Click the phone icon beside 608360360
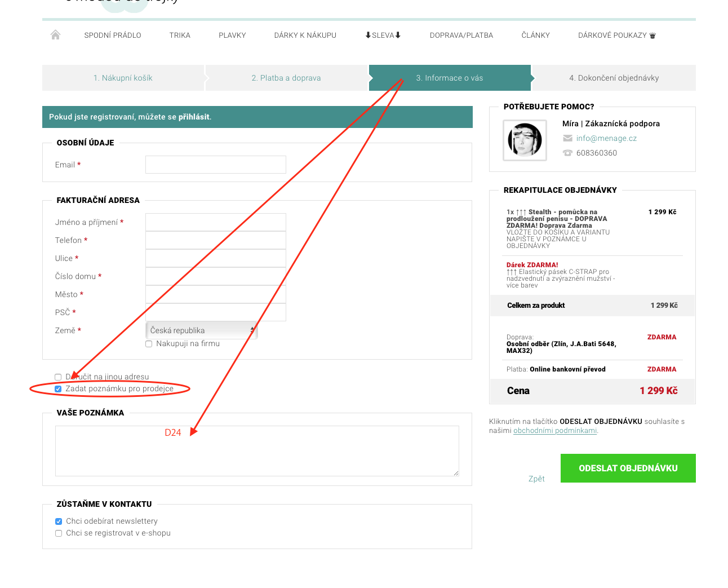Image resolution: width=728 pixels, height=588 pixels. click(567, 153)
